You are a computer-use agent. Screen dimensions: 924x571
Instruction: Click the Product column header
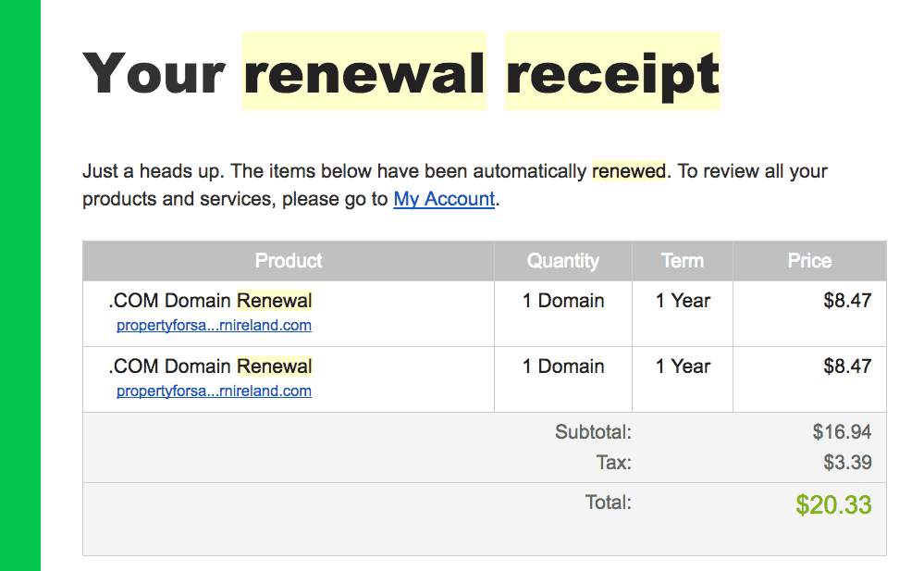click(x=289, y=261)
